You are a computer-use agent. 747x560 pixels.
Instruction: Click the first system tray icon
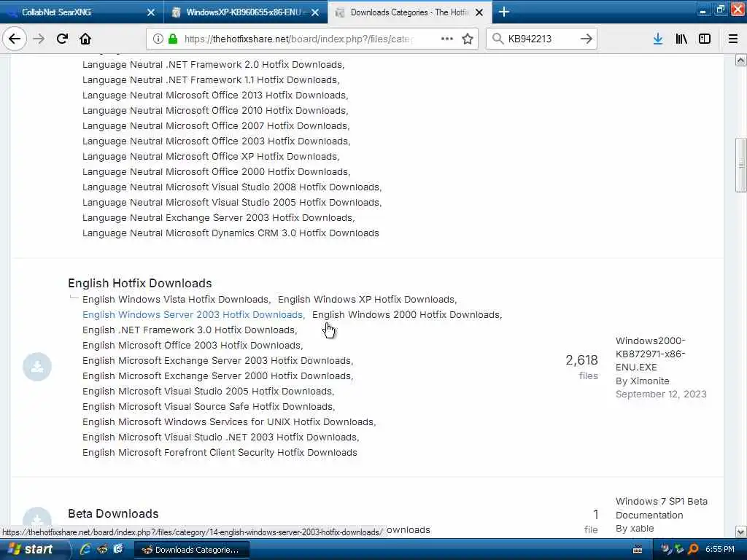667,549
